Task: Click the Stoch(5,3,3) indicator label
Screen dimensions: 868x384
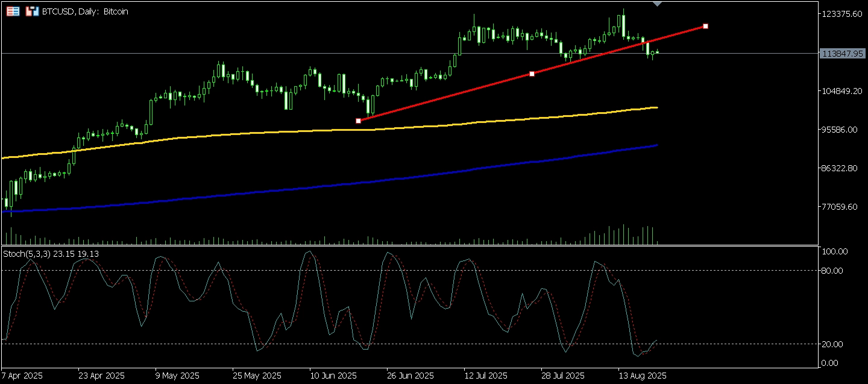Action: tap(51, 254)
